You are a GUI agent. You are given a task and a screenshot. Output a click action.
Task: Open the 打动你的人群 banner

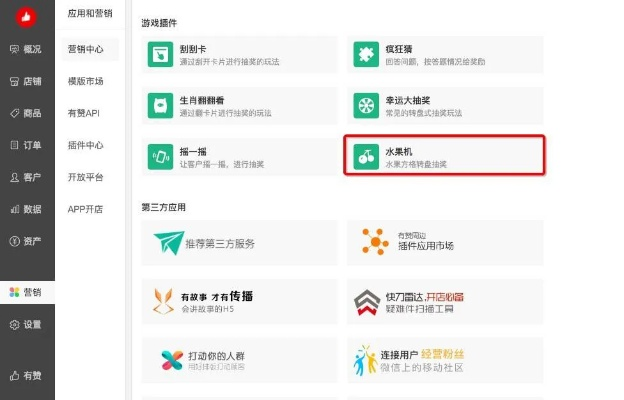click(x=240, y=360)
